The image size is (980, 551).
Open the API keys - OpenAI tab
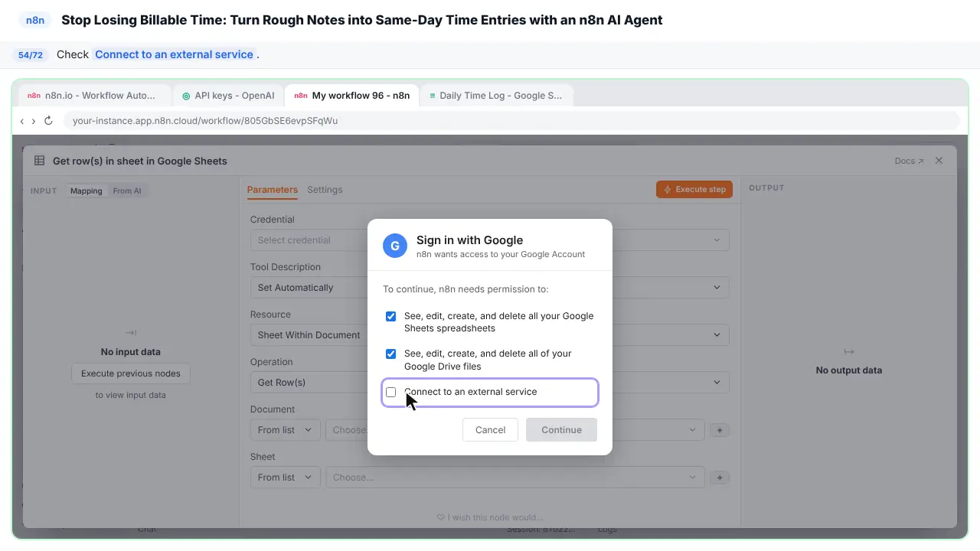click(227, 96)
